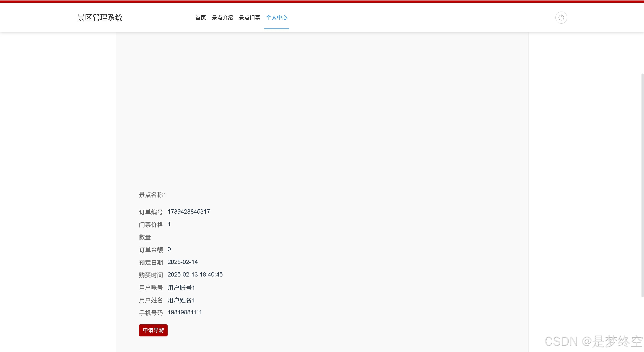Screen dimensions: 644x352
Task: Click the 订单金额 label
Action: [151, 250]
